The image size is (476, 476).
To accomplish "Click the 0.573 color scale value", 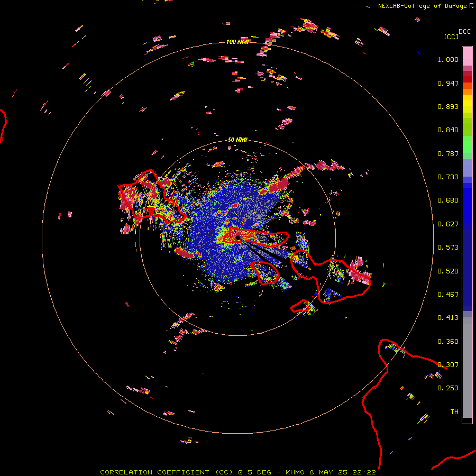I will click(x=448, y=248).
